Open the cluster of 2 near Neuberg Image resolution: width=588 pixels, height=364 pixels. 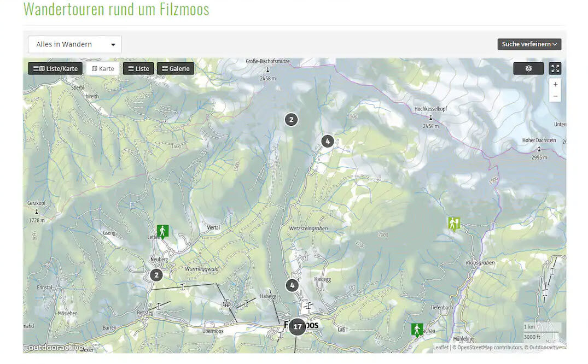pyautogui.click(x=156, y=275)
